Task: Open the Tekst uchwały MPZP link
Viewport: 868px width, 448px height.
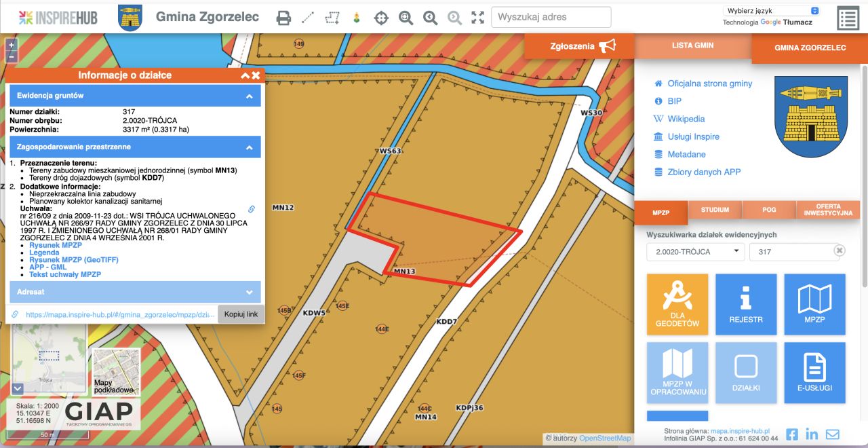Action: [65, 274]
